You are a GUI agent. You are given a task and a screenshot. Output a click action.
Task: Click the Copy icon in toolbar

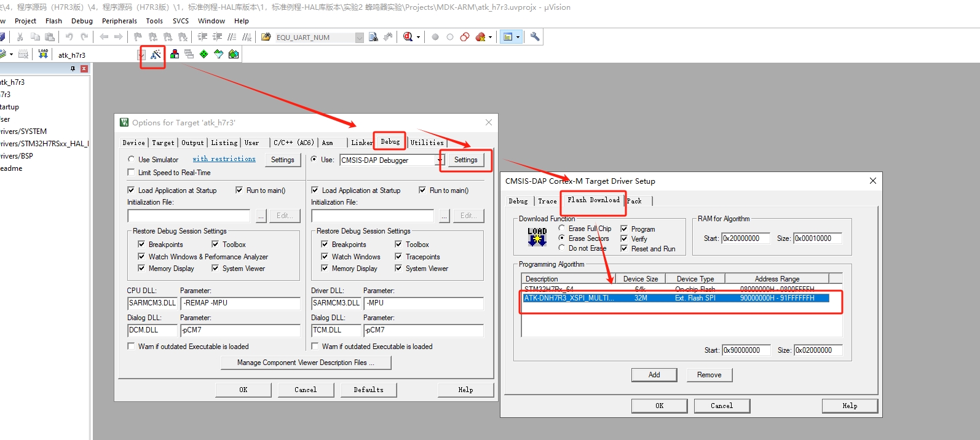[35, 37]
